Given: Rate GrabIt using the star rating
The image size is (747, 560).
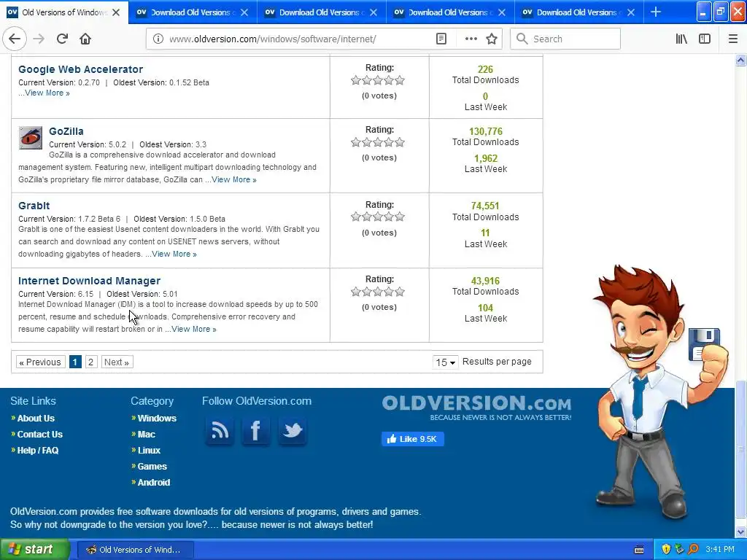Looking at the screenshot, I should tap(378, 217).
